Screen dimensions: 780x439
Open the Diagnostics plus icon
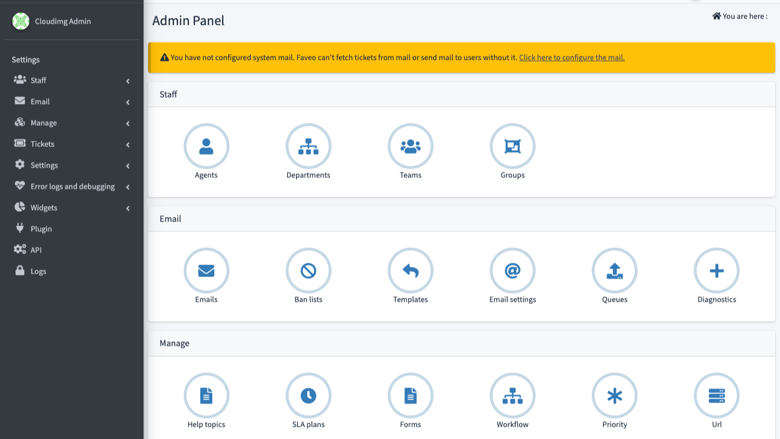click(x=716, y=270)
